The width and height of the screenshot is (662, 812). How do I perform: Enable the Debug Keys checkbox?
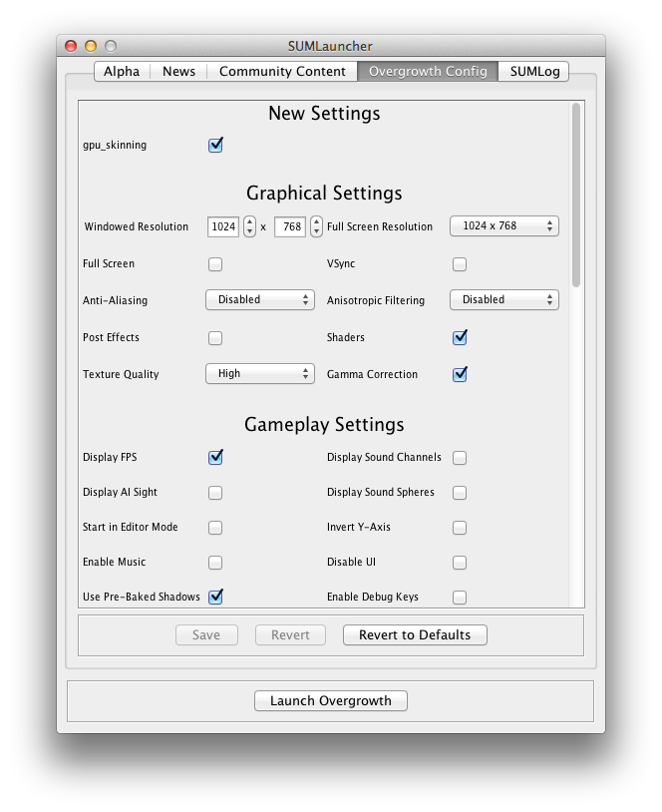click(460, 598)
